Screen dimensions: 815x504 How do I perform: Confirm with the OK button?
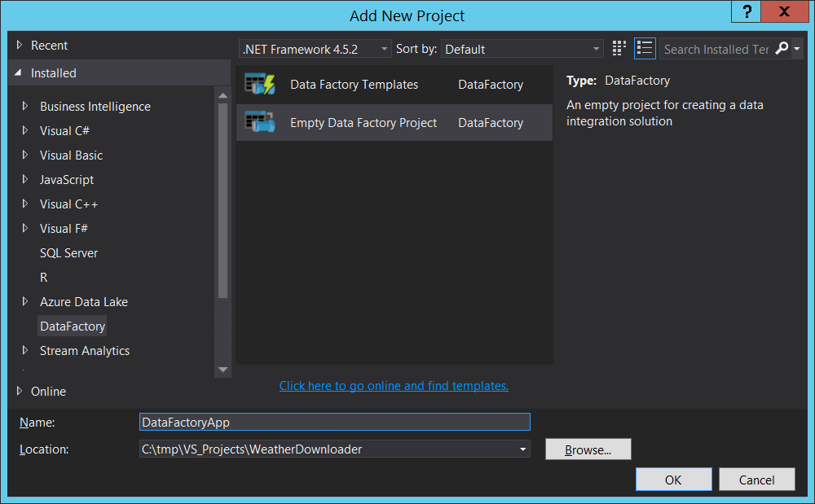[x=674, y=479]
